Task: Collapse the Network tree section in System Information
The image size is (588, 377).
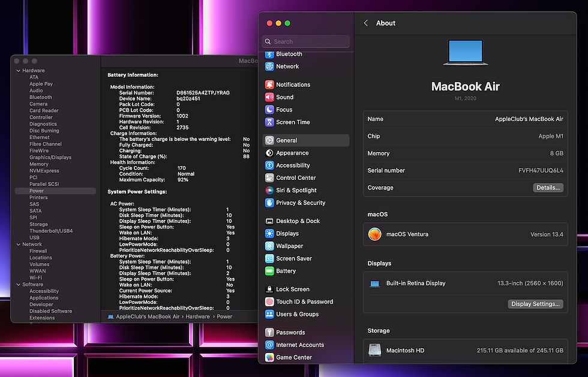Action: point(19,245)
